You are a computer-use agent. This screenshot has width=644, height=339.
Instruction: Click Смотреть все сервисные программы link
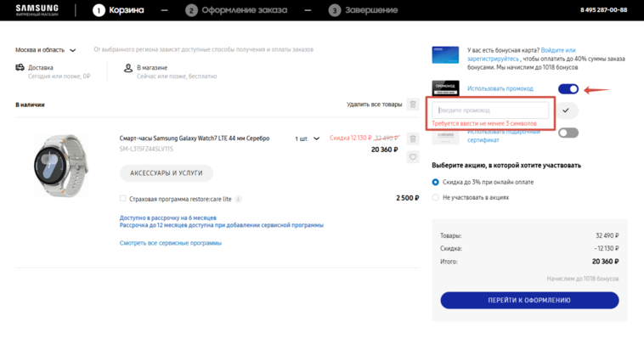pyautogui.click(x=171, y=243)
